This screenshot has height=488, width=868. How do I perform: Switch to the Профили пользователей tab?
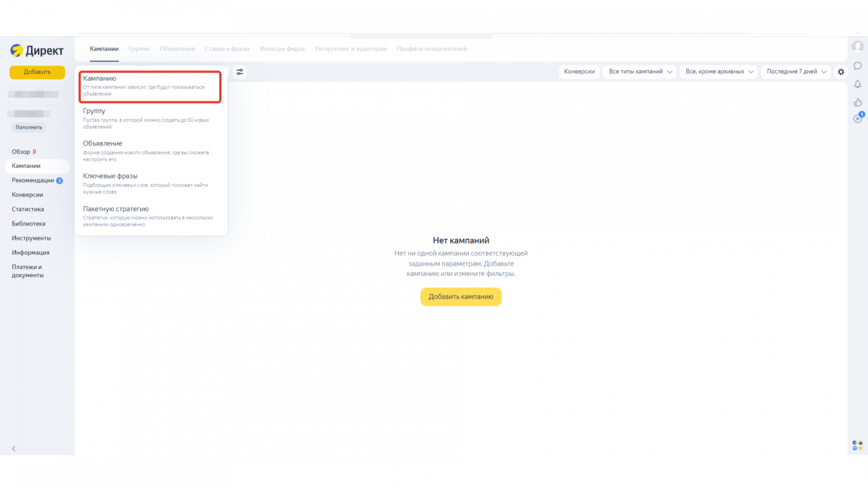pos(432,49)
